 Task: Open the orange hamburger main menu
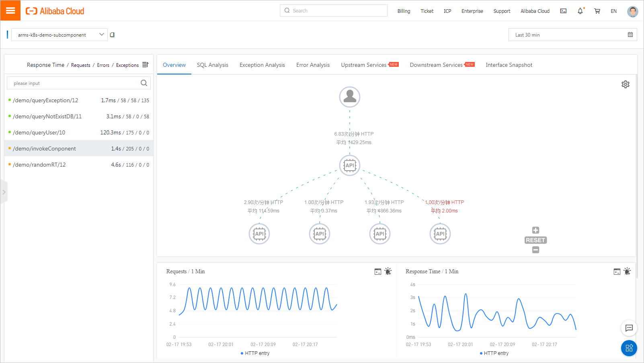10,10
